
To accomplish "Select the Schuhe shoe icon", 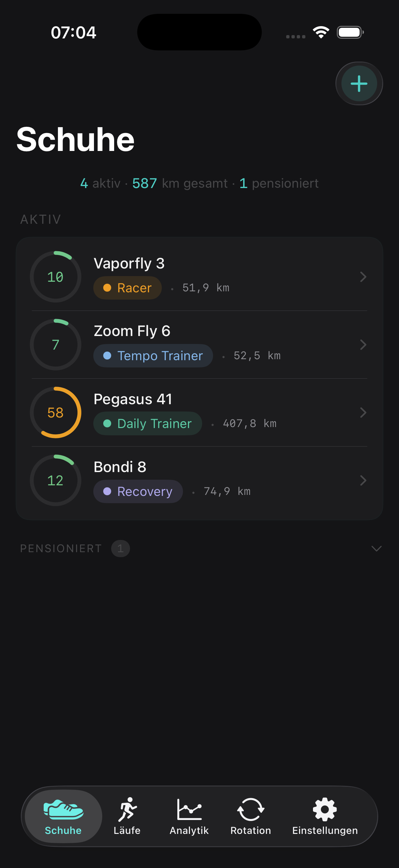I will point(63,809).
